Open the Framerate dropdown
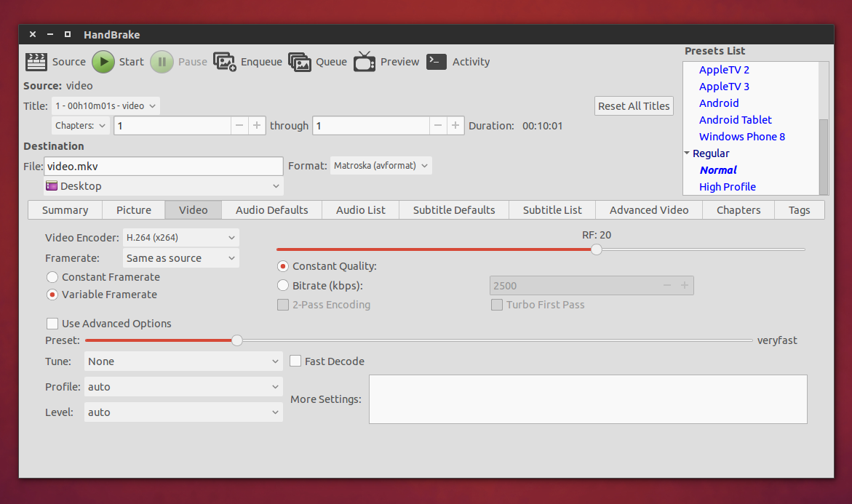The image size is (852, 504). 181,258
